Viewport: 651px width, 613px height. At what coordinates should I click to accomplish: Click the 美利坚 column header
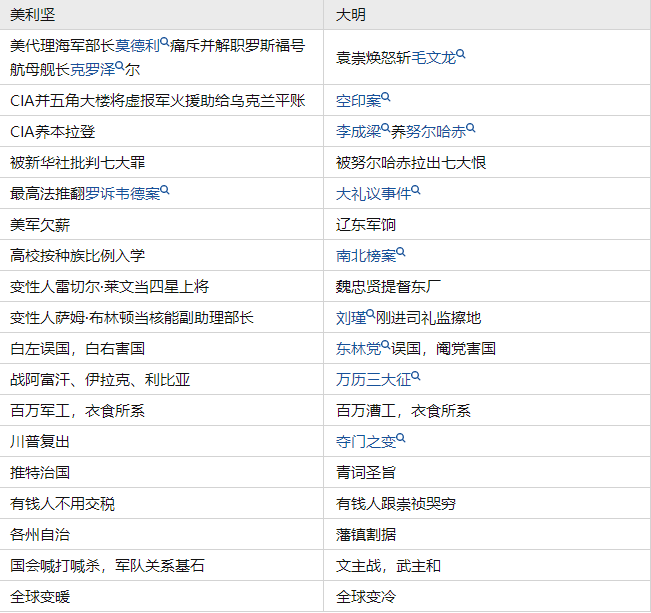pyautogui.click(x=32, y=14)
